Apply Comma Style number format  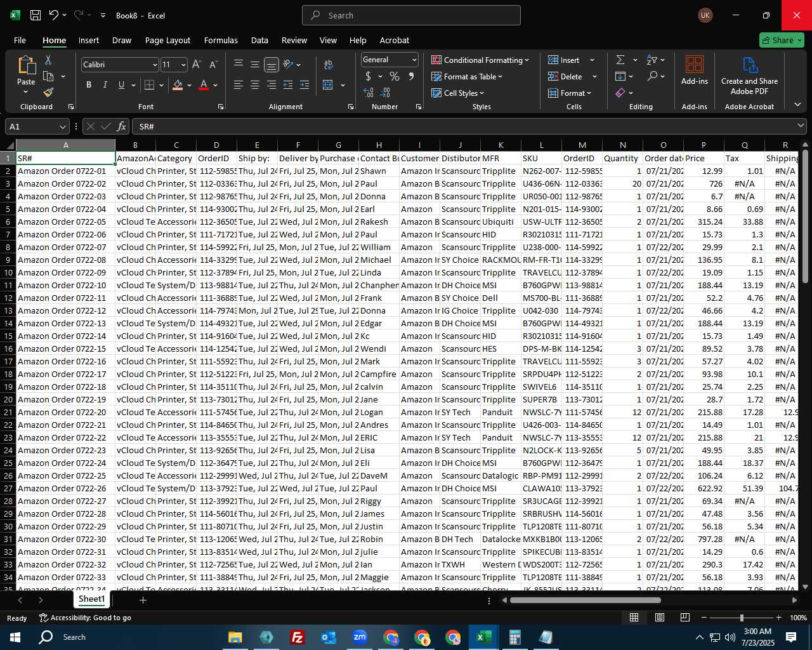(x=411, y=76)
